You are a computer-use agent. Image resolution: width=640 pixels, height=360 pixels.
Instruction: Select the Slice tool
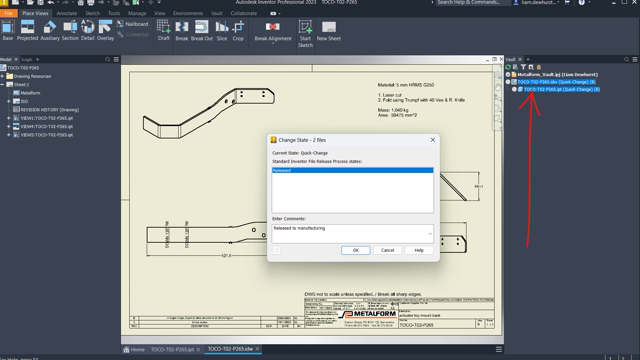coord(222,31)
